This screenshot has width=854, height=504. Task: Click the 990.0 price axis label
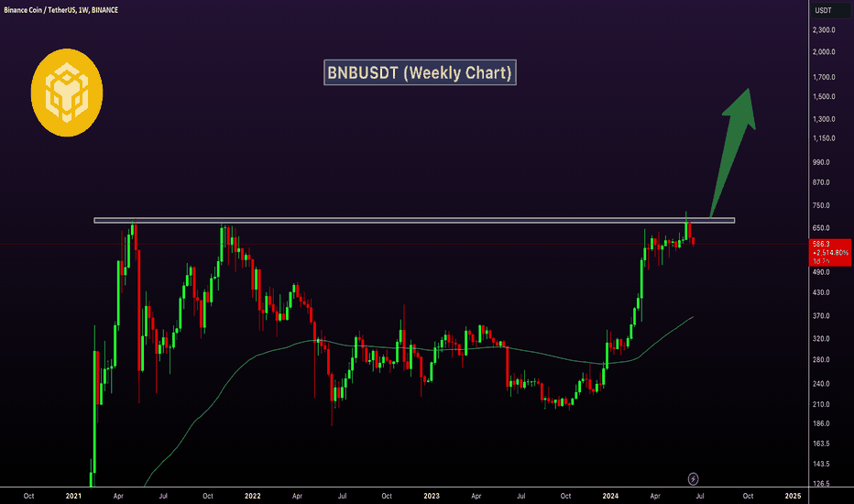[821, 162]
